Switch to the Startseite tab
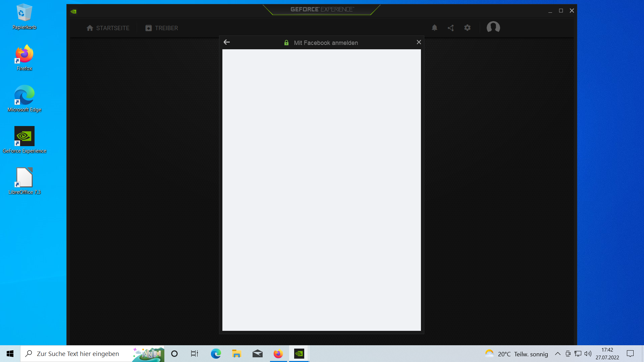644x362 pixels. click(x=108, y=28)
